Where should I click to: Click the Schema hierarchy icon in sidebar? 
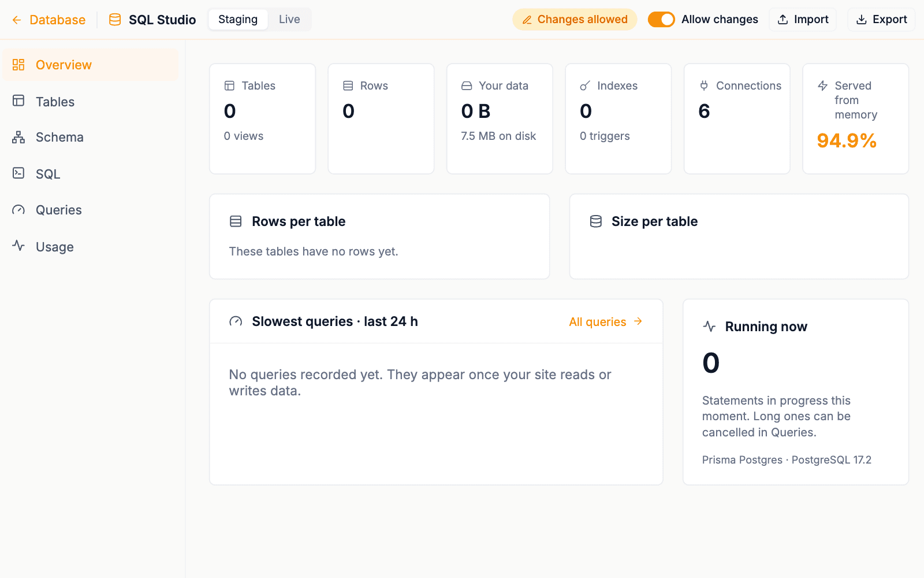point(18,137)
